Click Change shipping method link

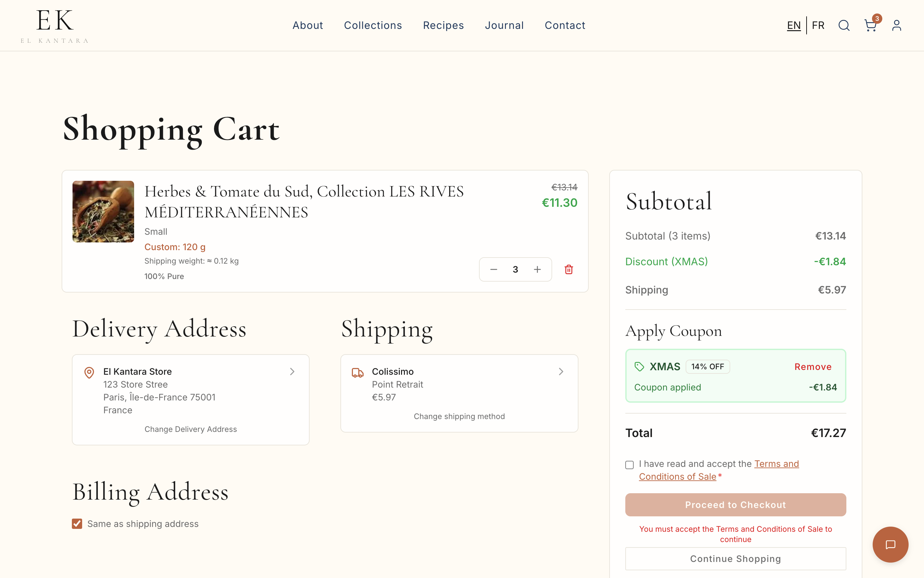point(459,416)
